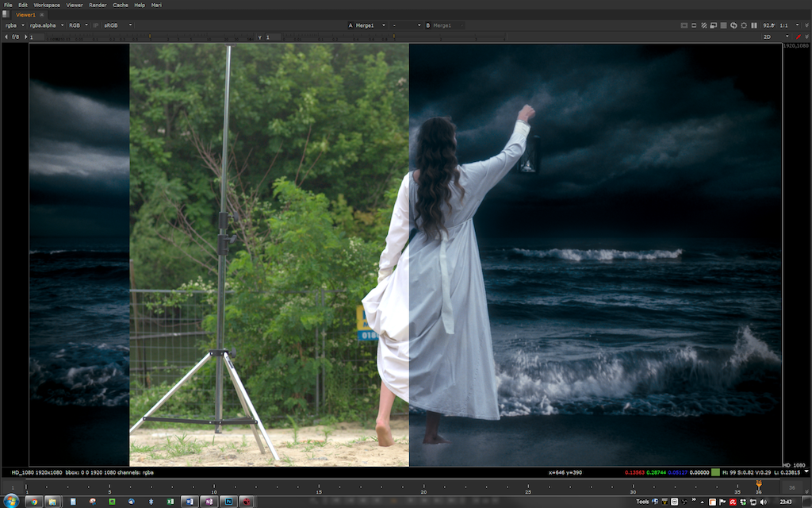Click the 1:1 zoom ratio button
The image size is (812, 508).
786,25
